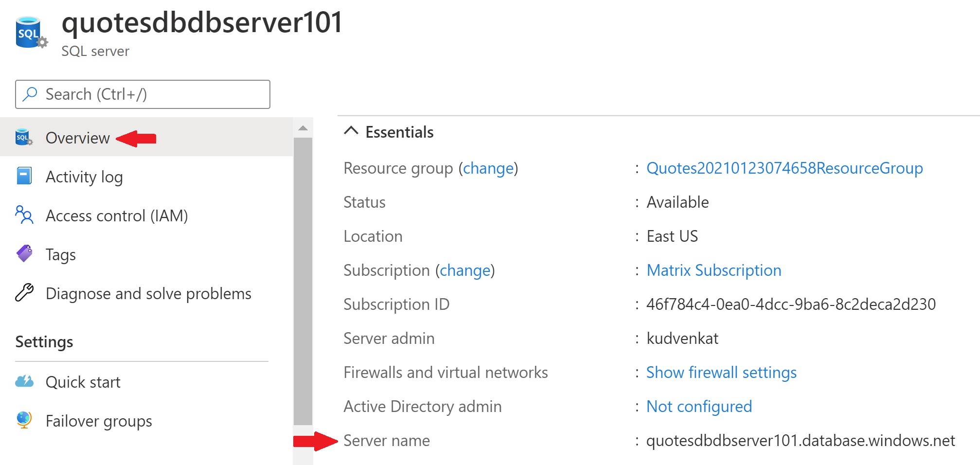Click the Access control people icon
980x465 pixels.
(24, 215)
